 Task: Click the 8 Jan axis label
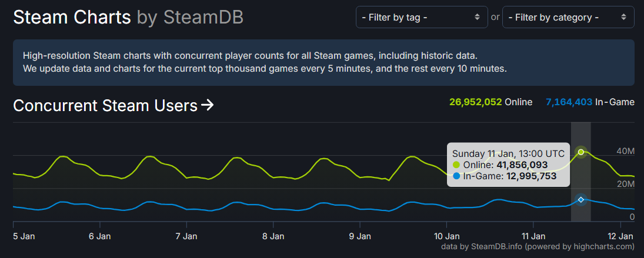[x=273, y=236]
